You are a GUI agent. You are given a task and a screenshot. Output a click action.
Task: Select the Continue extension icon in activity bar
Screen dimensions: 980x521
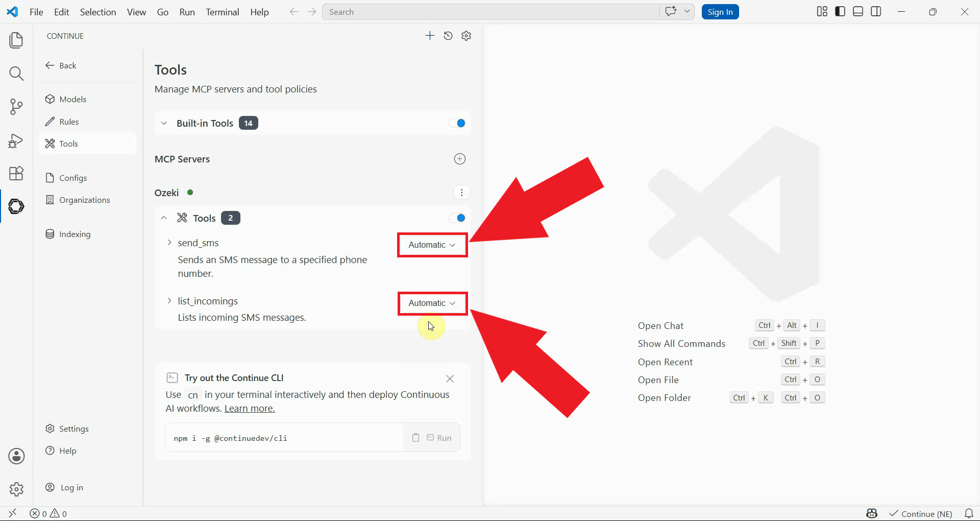tap(16, 206)
